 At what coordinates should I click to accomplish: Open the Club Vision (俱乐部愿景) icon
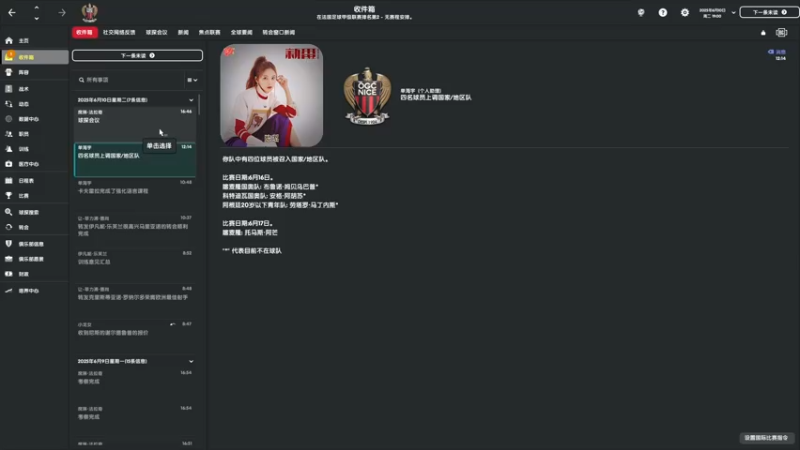point(9,259)
